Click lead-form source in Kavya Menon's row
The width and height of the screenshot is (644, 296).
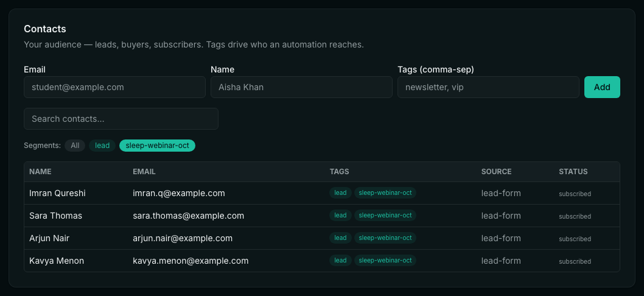coord(501,261)
